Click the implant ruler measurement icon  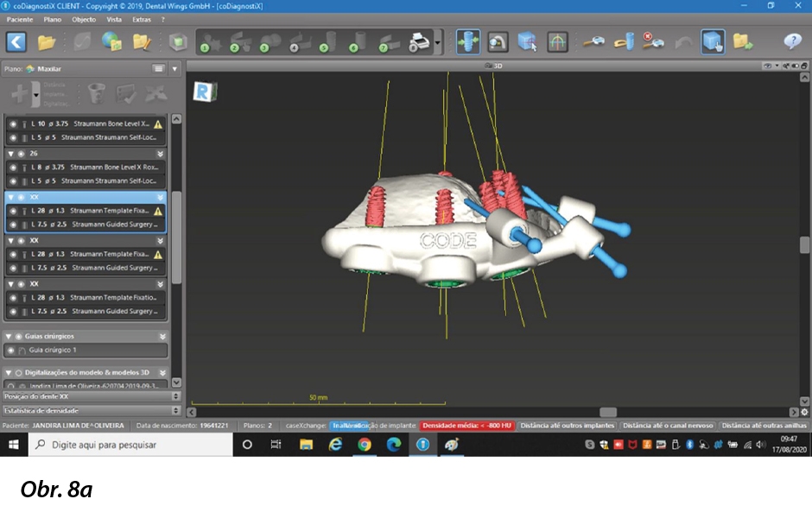624,42
